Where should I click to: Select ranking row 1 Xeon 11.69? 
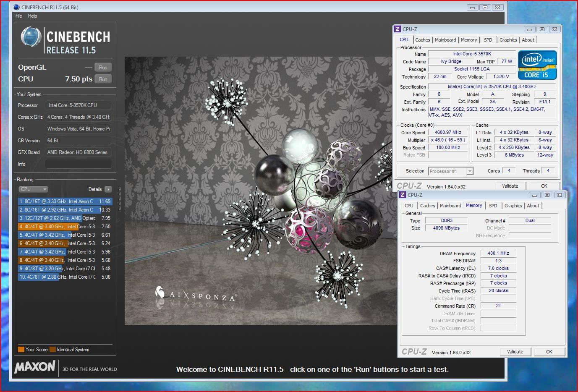click(65, 201)
